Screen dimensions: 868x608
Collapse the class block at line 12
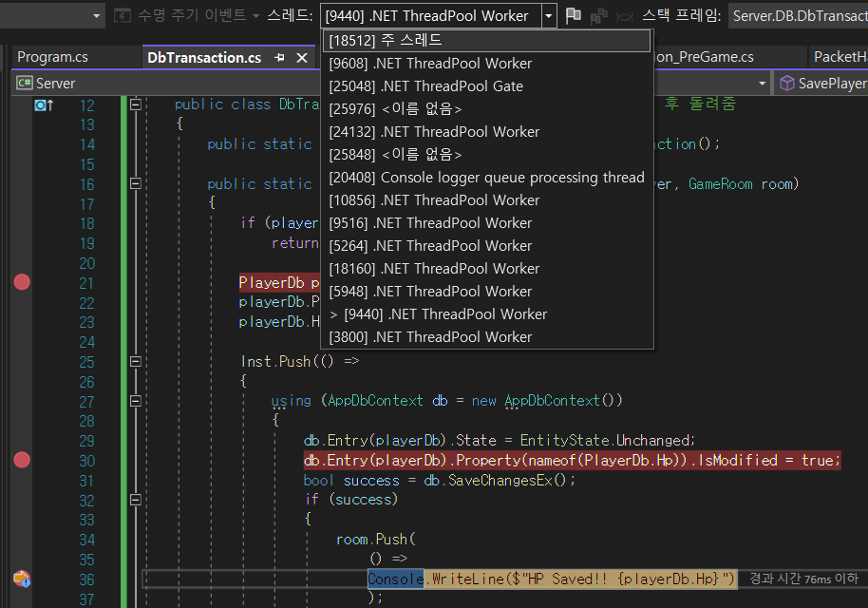coord(136,105)
